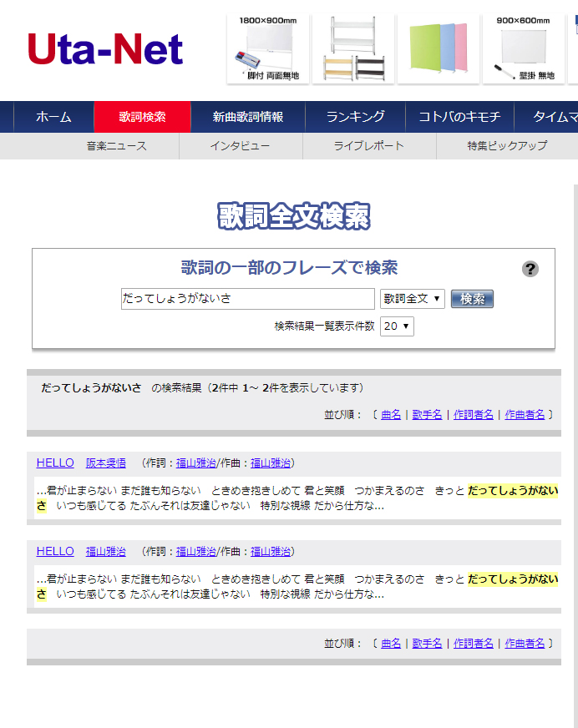Sort results by 歌手名 in top sort bar

(427, 414)
